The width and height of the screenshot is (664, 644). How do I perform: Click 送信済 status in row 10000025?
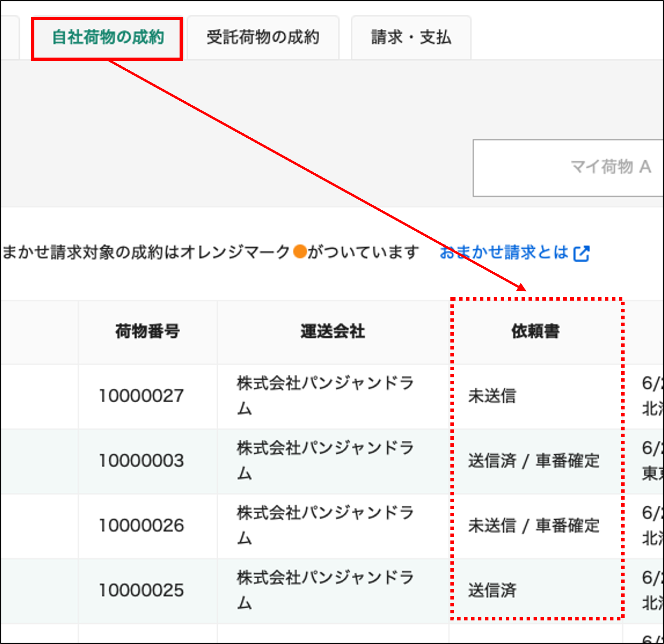(492, 590)
